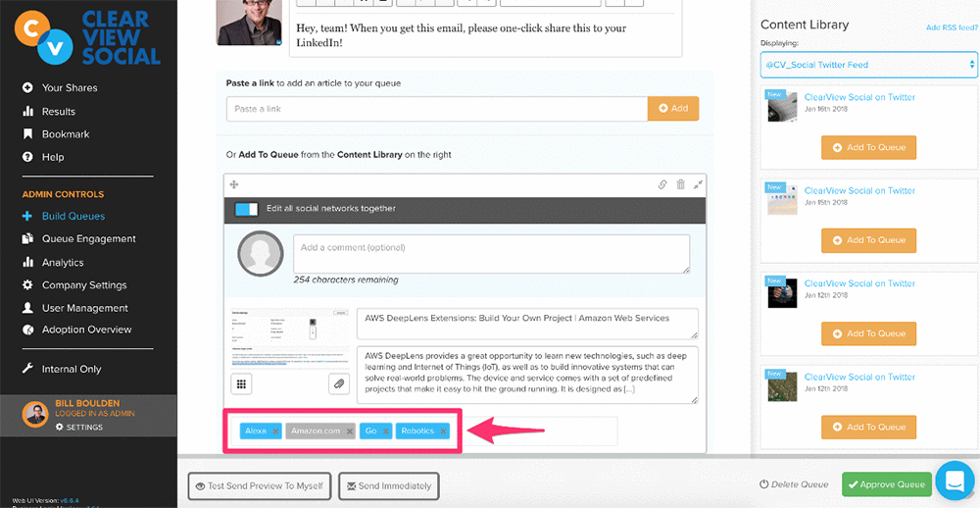Screen dimensions: 980x508
Task: Open the image grid chooser button
Action: click(241, 383)
